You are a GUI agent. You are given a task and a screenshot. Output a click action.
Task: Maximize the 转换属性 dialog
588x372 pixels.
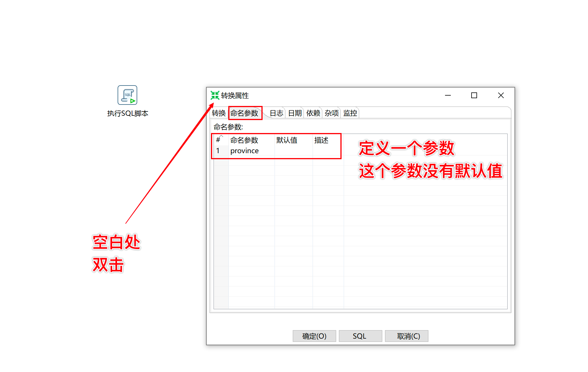coord(474,95)
